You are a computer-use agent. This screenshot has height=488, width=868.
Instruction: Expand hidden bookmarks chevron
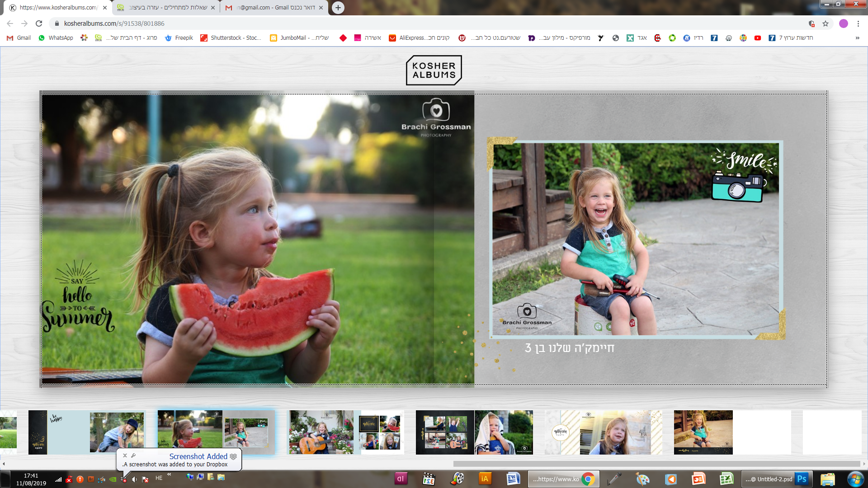coord(857,38)
